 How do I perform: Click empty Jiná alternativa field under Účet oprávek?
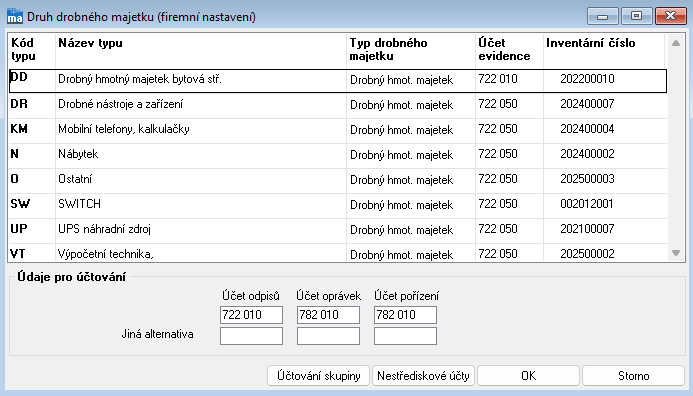[328, 336]
